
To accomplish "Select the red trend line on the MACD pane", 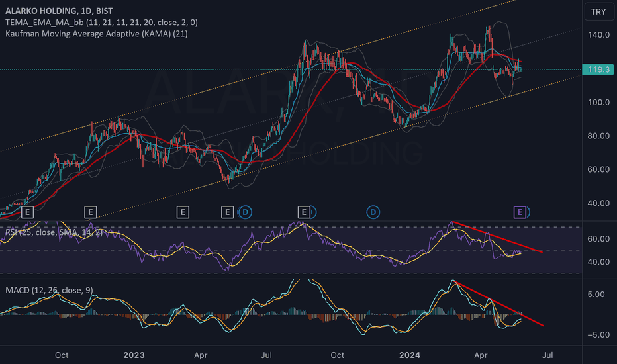I will (x=498, y=303).
